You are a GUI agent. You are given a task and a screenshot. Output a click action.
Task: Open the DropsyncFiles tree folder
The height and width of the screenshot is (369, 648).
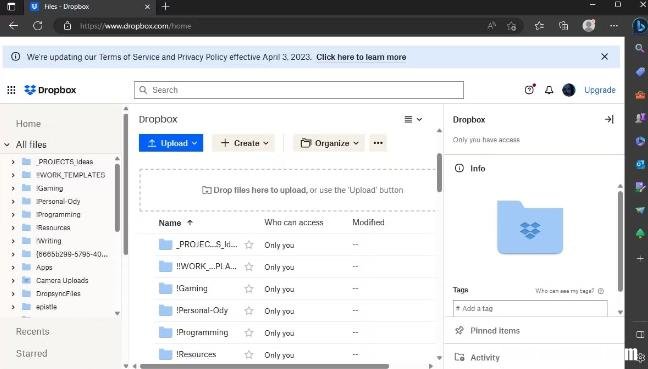[x=58, y=294]
